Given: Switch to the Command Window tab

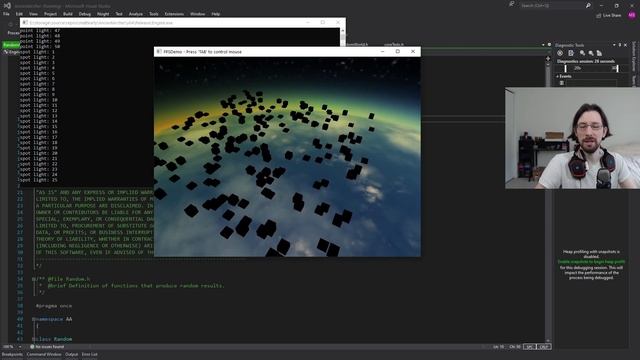Looking at the screenshot, I should coord(44,354).
